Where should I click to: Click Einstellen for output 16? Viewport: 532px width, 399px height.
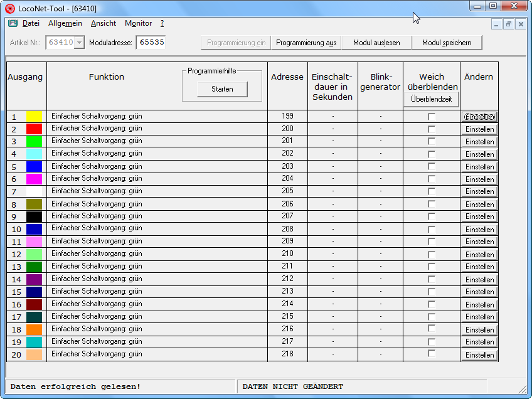(479, 305)
